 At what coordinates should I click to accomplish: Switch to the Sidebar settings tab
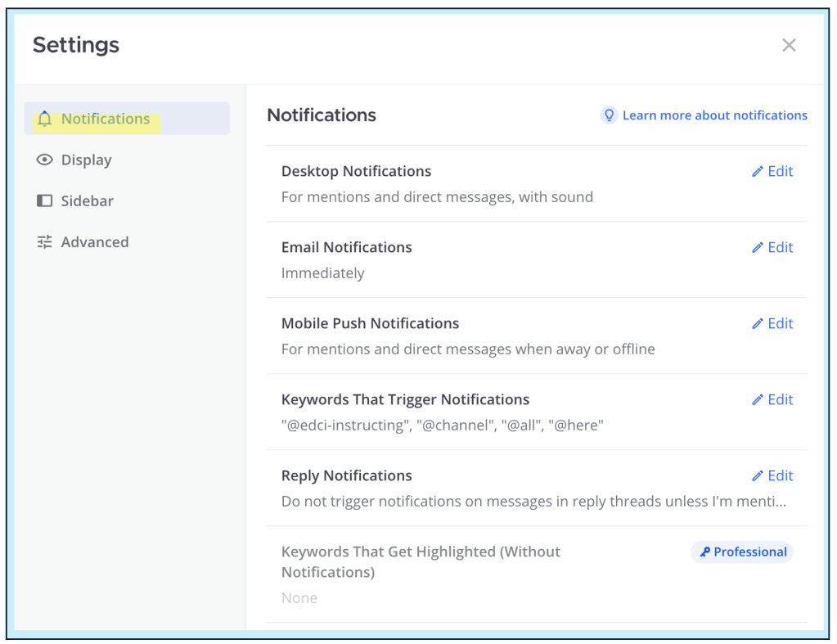(87, 201)
